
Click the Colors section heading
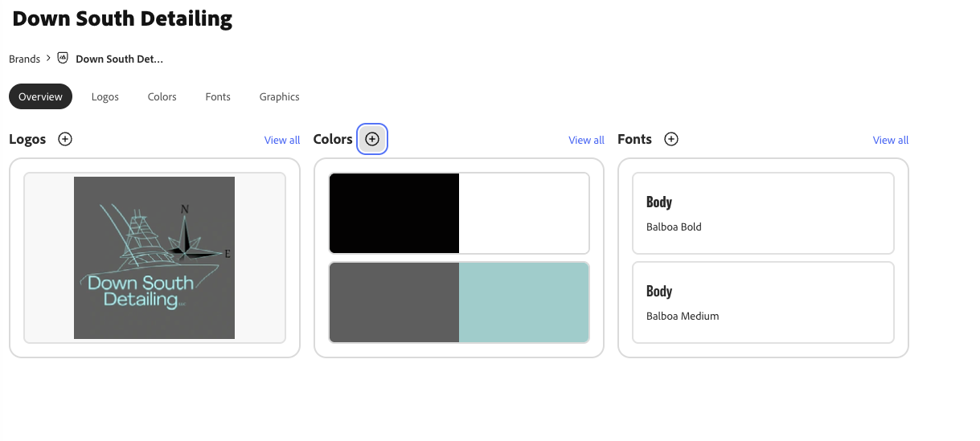[x=333, y=139]
